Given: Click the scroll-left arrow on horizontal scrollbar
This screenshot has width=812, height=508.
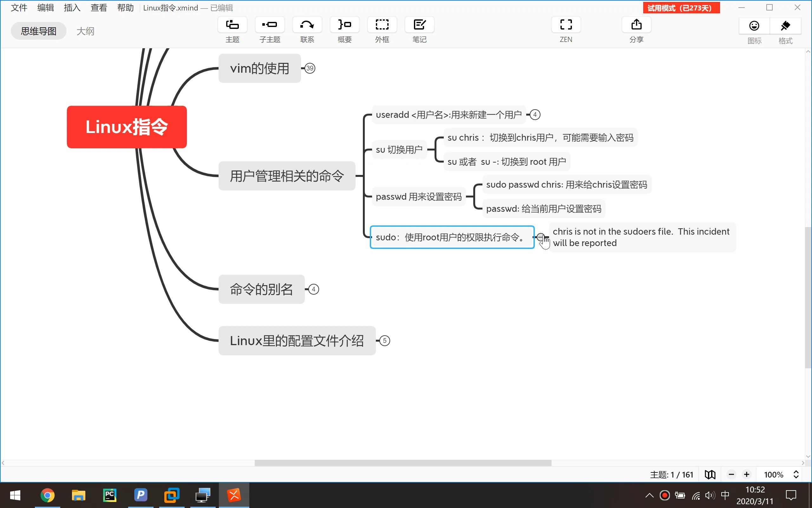Looking at the screenshot, I should (x=3, y=463).
